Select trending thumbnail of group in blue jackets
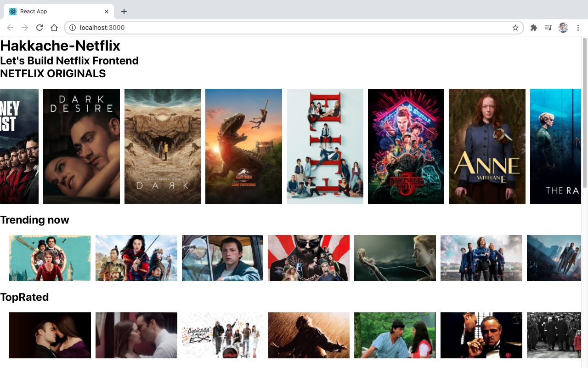This screenshot has height=368, width=588. pos(481,258)
